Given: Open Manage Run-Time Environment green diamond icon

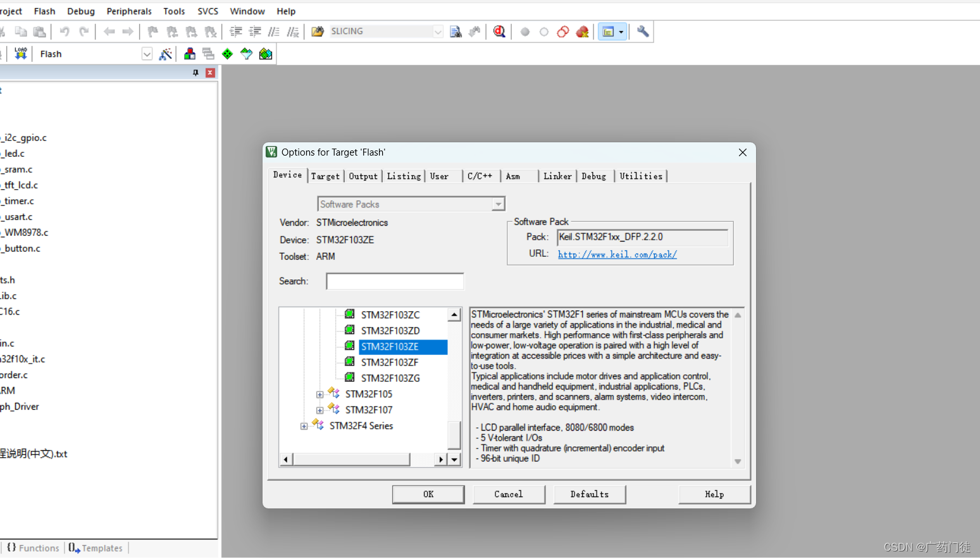Looking at the screenshot, I should point(227,54).
